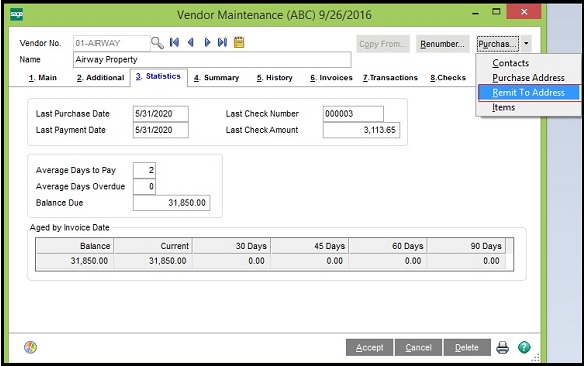Click the Renumber... button

click(442, 44)
